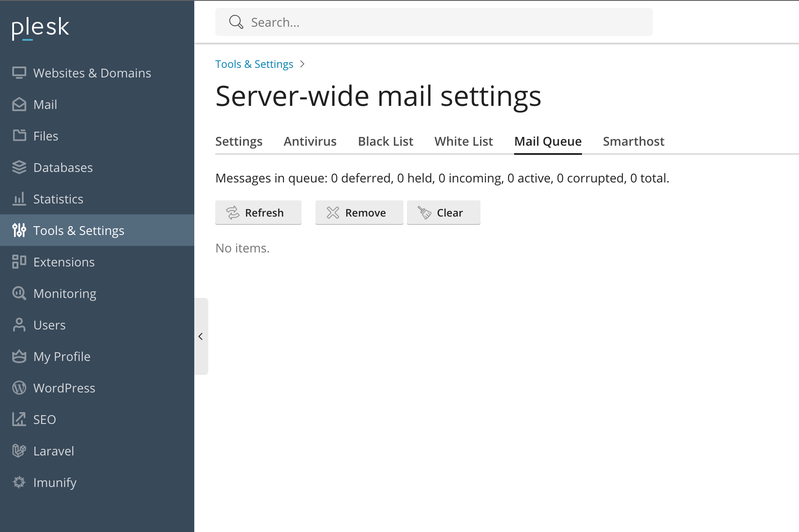This screenshot has height=532, width=799.
Task: Collapse the sidebar with the chevron
Action: (201, 336)
